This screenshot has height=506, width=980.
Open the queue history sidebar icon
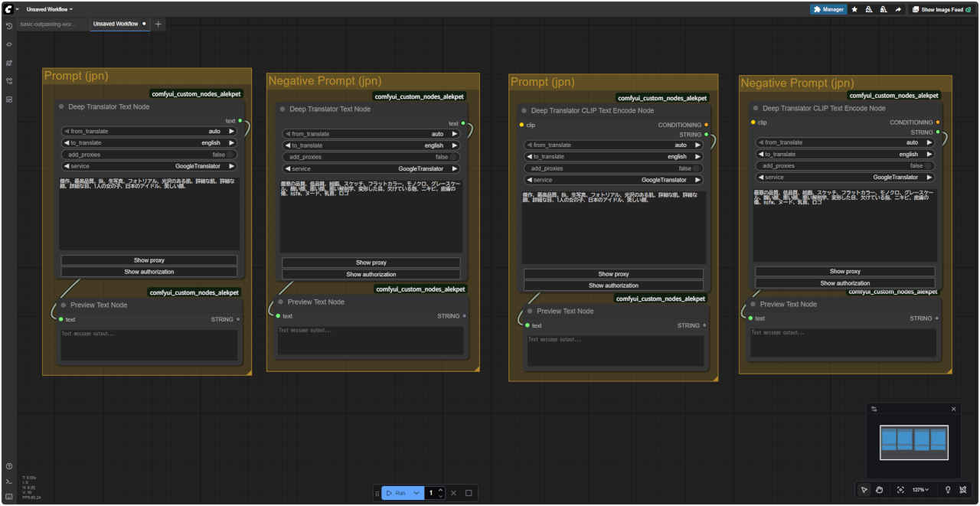[x=9, y=26]
